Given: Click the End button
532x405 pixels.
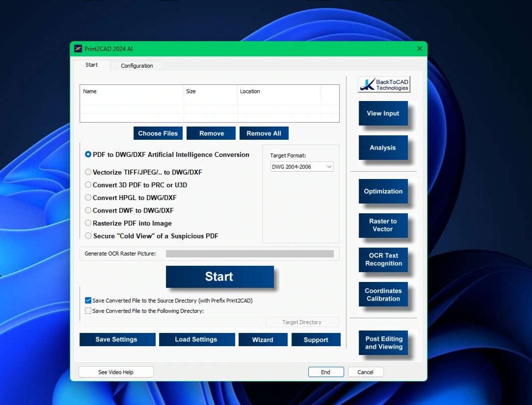Looking at the screenshot, I should pos(326,372).
